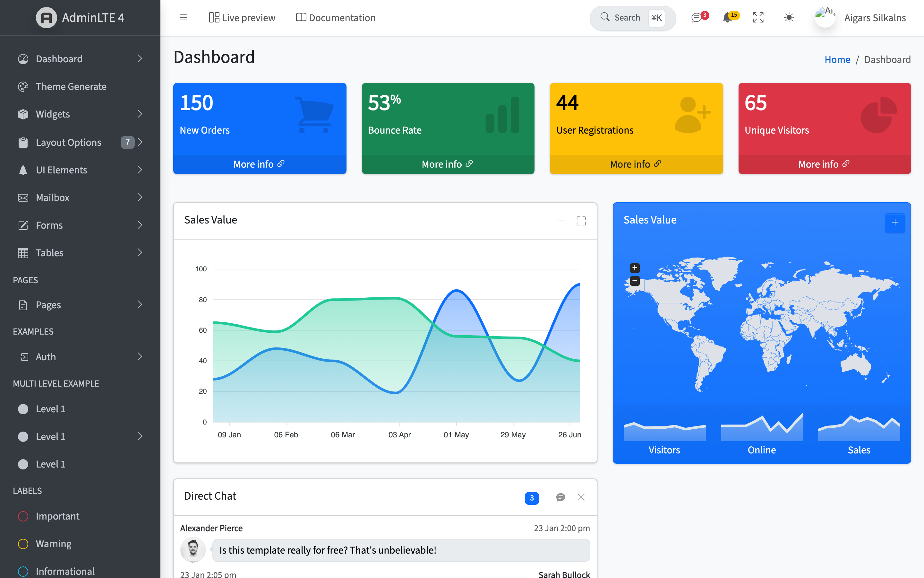Switch theme using the sun icon

point(789,18)
